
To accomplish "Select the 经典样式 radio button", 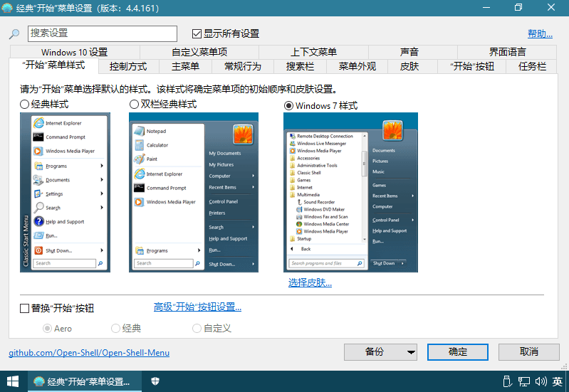I will 25,104.
